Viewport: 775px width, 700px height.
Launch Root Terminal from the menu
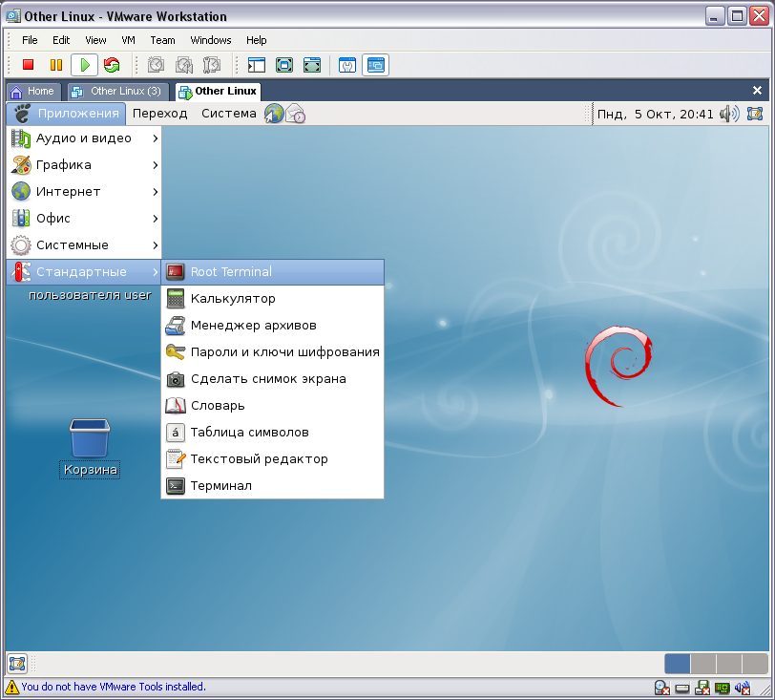coord(273,272)
